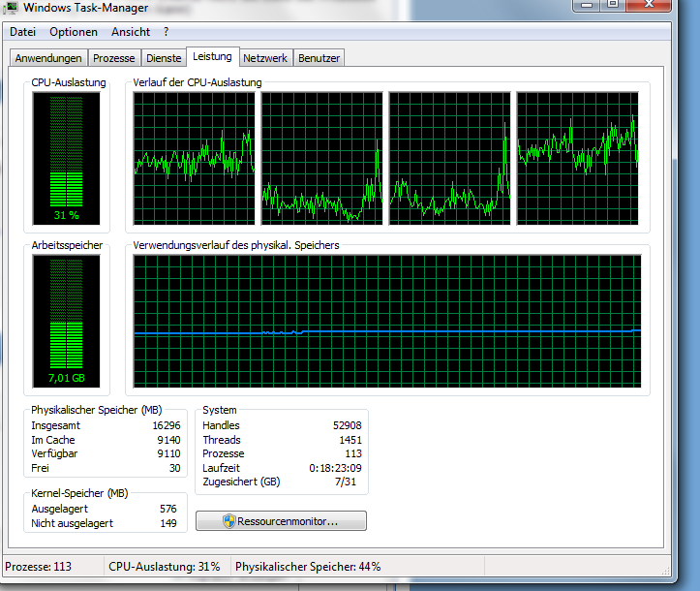This screenshot has width=700, height=591.
Task: Click the Frei value 30
Action: (x=174, y=468)
